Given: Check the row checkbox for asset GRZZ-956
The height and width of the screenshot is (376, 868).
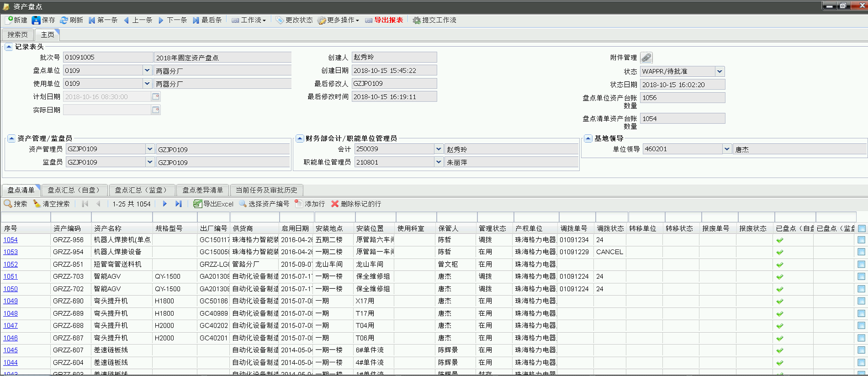Looking at the screenshot, I should tap(861, 240).
